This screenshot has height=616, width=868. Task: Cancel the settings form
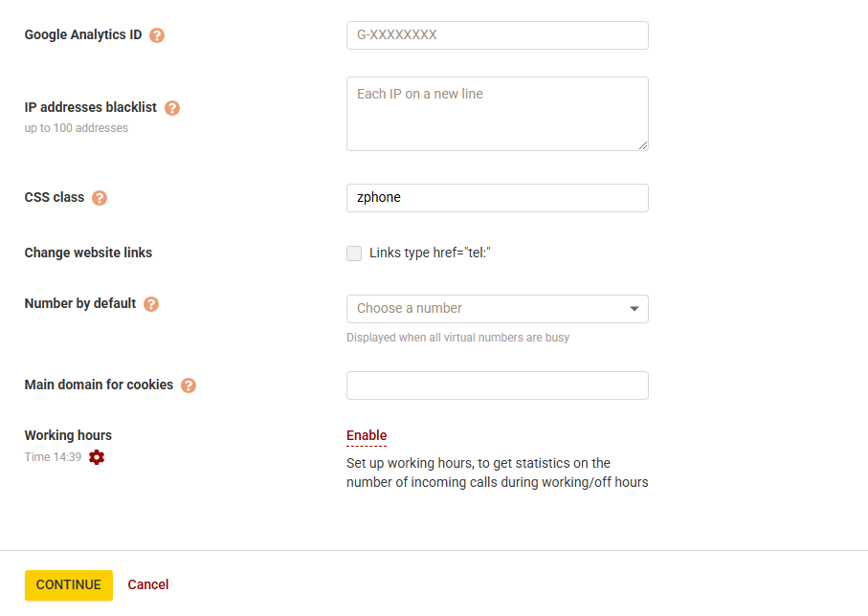coord(148,584)
